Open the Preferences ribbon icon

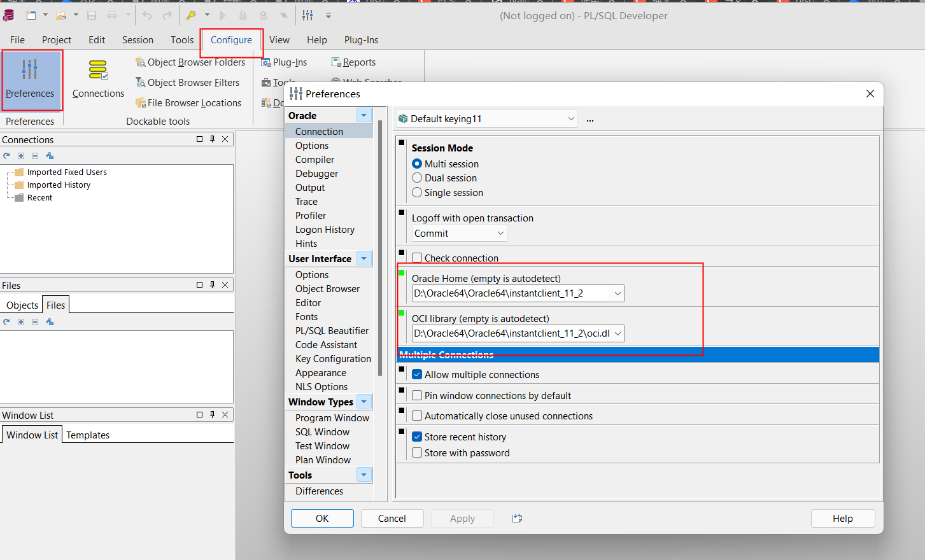point(31,80)
